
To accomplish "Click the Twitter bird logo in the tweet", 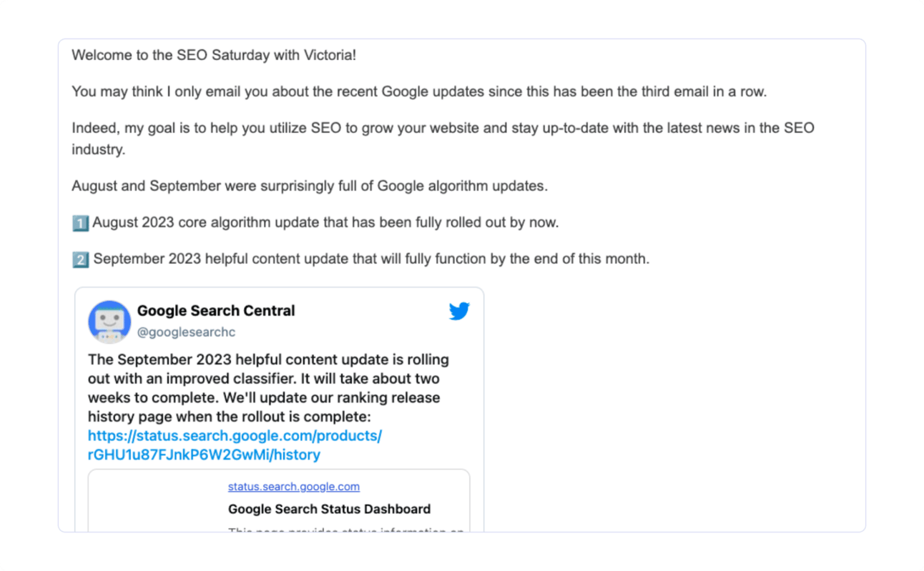I will (x=459, y=312).
